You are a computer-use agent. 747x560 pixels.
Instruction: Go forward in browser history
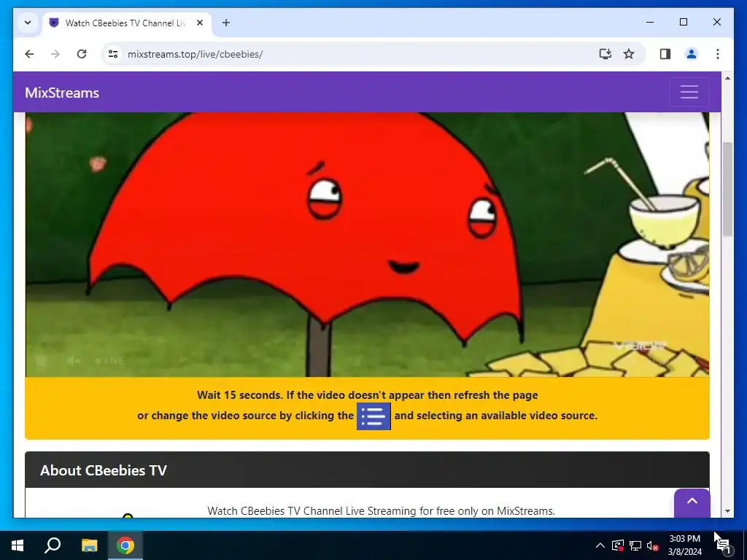[x=55, y=54]
